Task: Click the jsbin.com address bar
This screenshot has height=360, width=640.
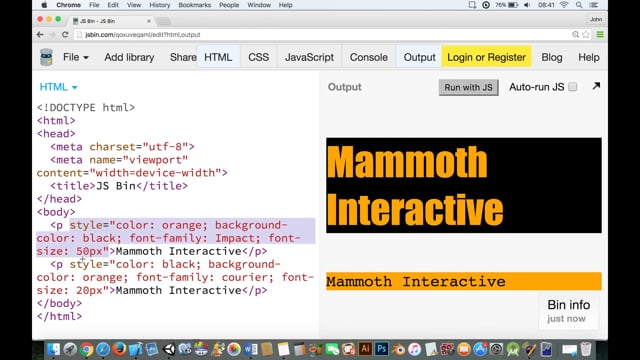Action: 322,35
